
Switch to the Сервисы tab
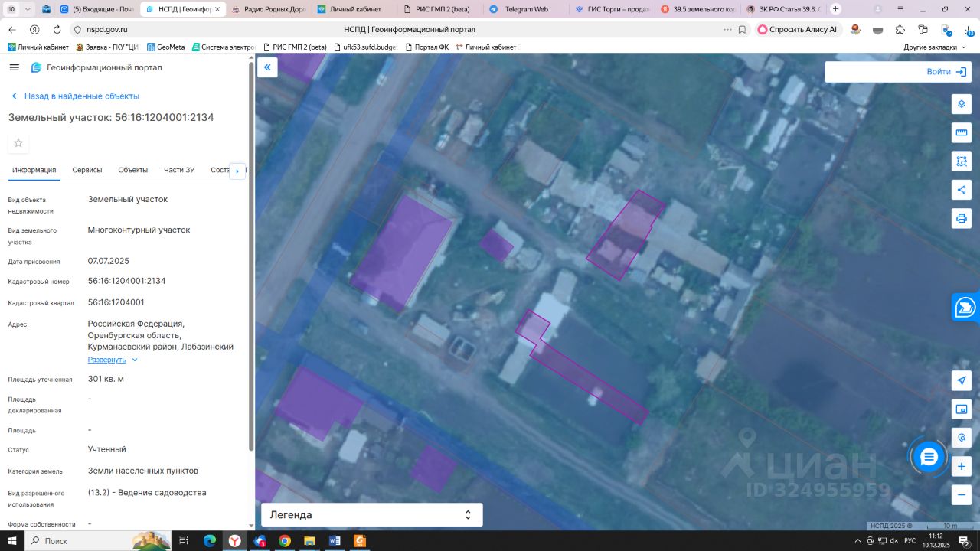pos(87,170)
